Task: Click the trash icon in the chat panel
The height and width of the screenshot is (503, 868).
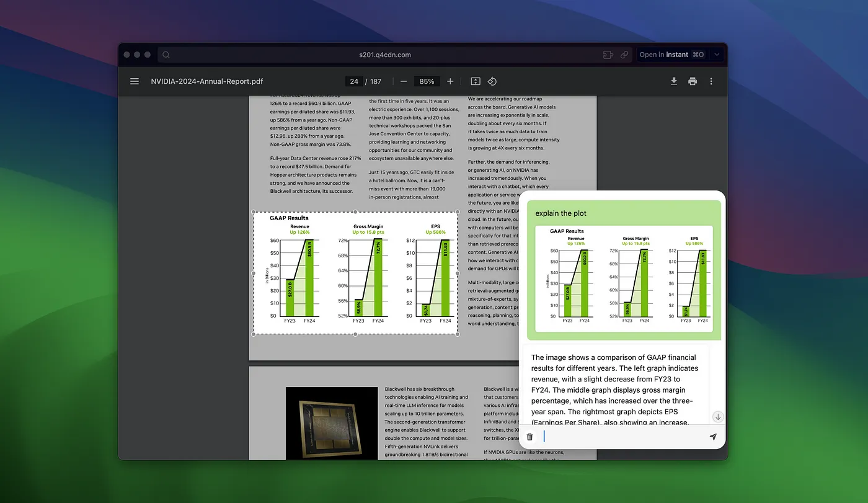Action: [x=529, y=437]
